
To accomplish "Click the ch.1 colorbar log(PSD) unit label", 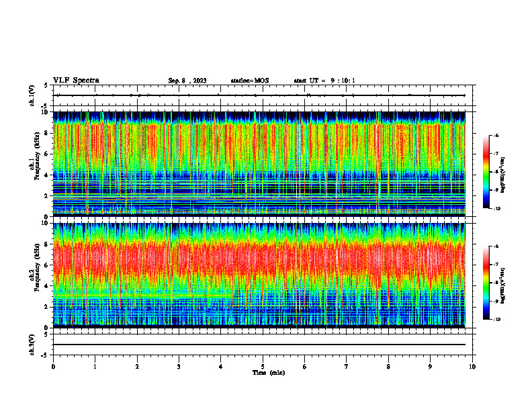I will pyautogui.click(x=502, y=175).
